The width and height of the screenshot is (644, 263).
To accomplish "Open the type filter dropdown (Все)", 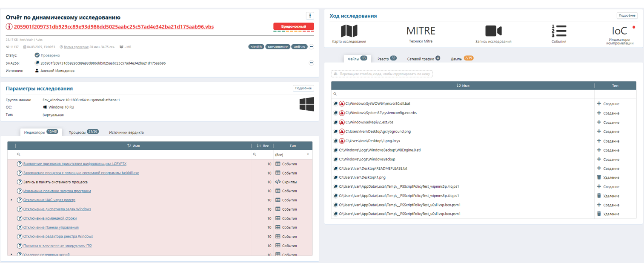I will (x=292, y=154).
